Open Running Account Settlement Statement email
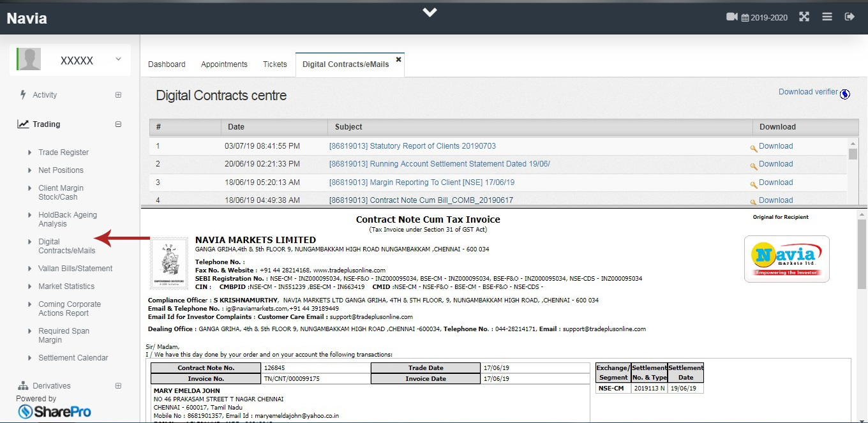868x423 pixels. click(440, 164)
